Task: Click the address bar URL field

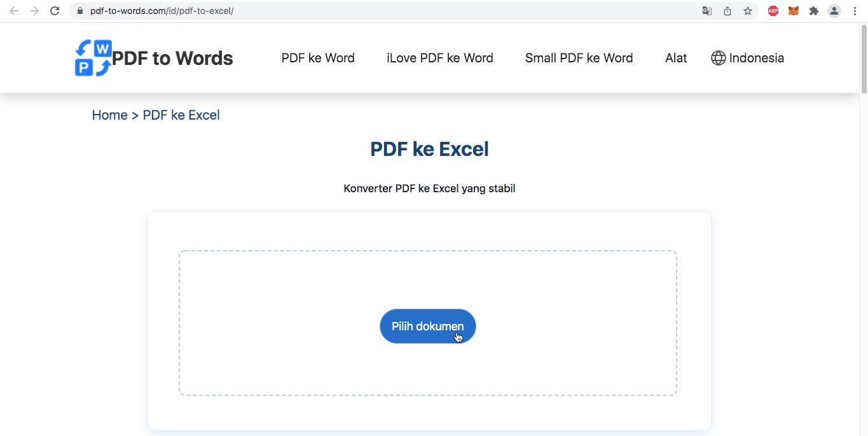Action: coord(382,11)
